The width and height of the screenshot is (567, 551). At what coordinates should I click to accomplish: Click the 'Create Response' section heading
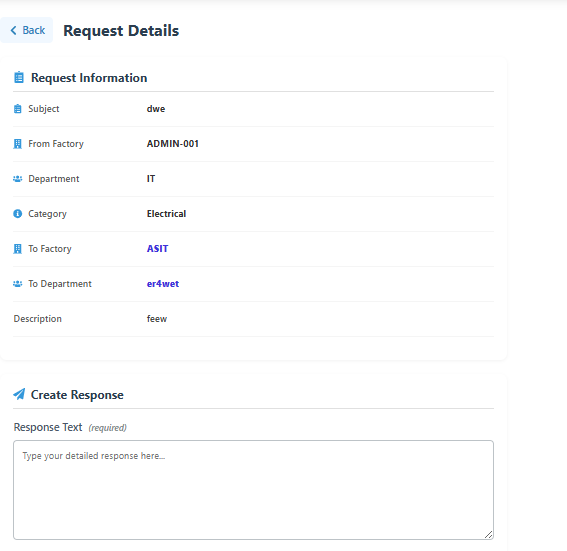click(x=77, y=395)
